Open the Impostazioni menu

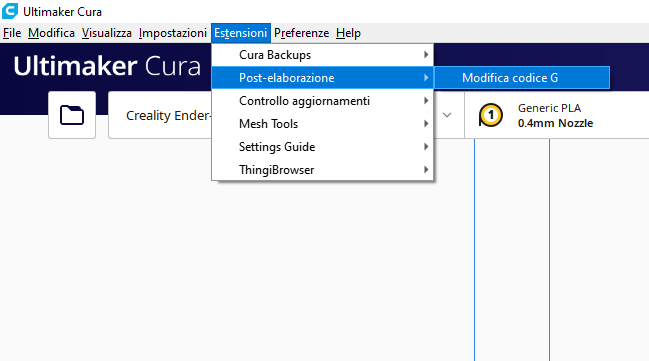point(173,33)
